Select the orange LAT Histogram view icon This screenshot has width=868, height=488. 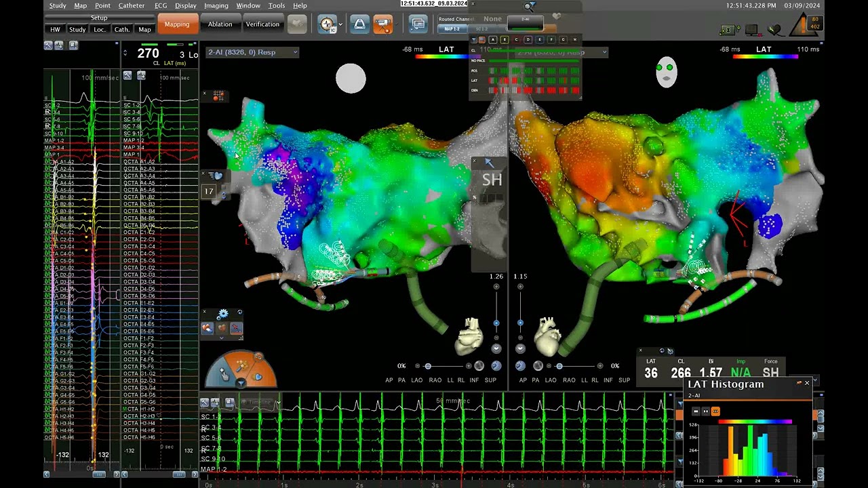[715, 411]
